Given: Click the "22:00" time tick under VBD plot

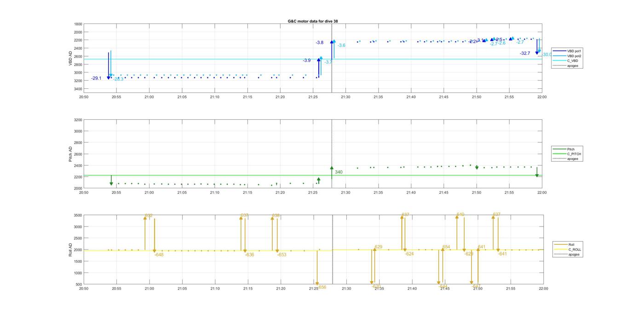Looking at the screenshot, I should [x=542, y=97].
